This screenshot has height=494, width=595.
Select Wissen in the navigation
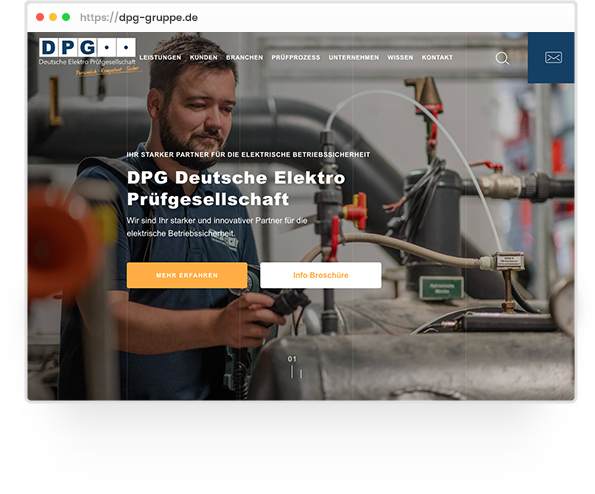coord(400,57)
